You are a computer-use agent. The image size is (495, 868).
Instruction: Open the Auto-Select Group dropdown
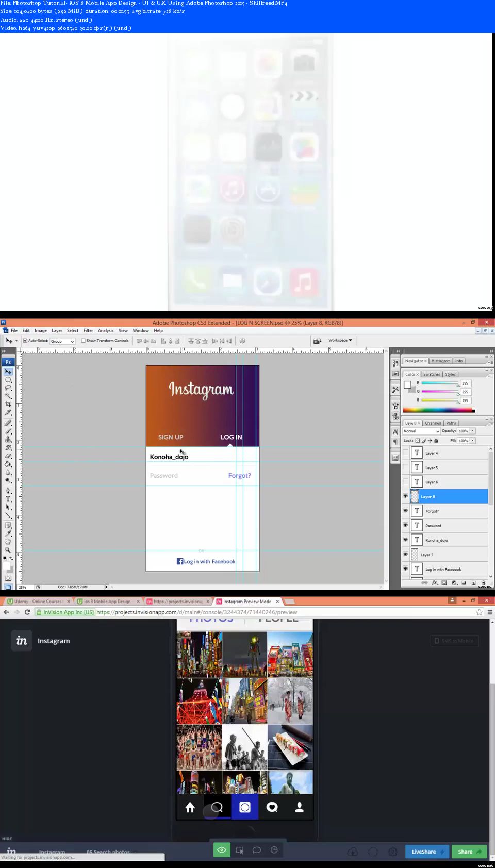click(62, 341)
